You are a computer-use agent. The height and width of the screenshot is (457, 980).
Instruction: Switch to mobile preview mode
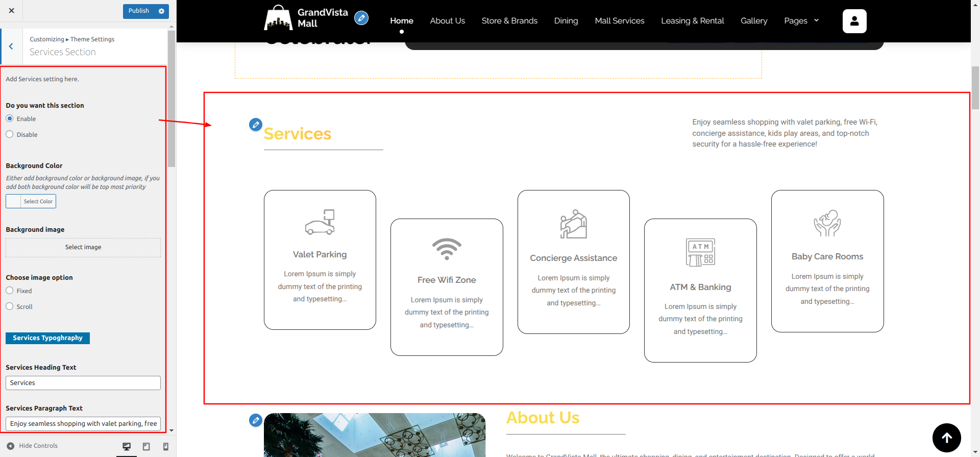coord(165,447)
